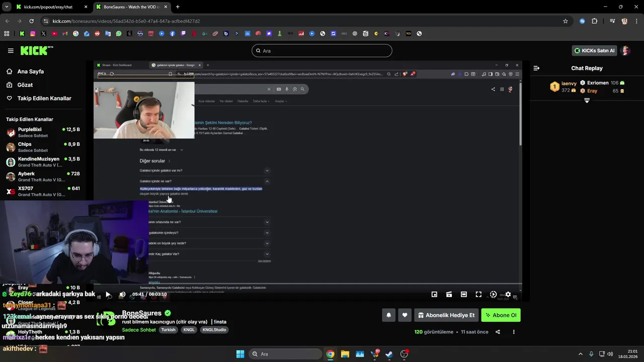
Task: Bookmark this page with the star icon
Action: coord(566,21)
